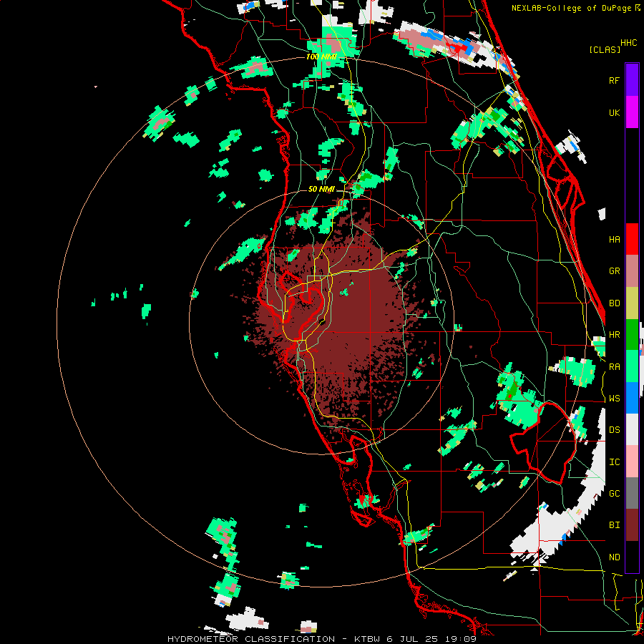Click the brown BI legend swatch
Image resolution: width=644 pixels, height=644 pixels.
[x=632, y=525]
